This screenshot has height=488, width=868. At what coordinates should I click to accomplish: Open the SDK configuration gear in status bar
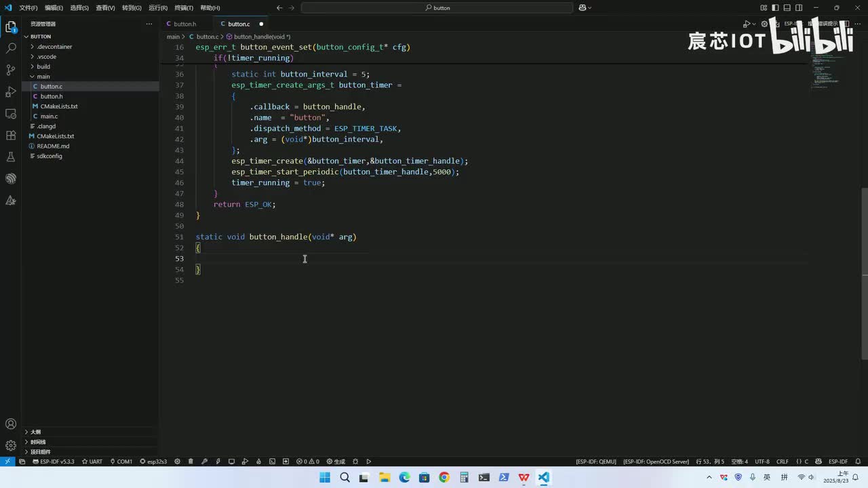tap(177, 462)
